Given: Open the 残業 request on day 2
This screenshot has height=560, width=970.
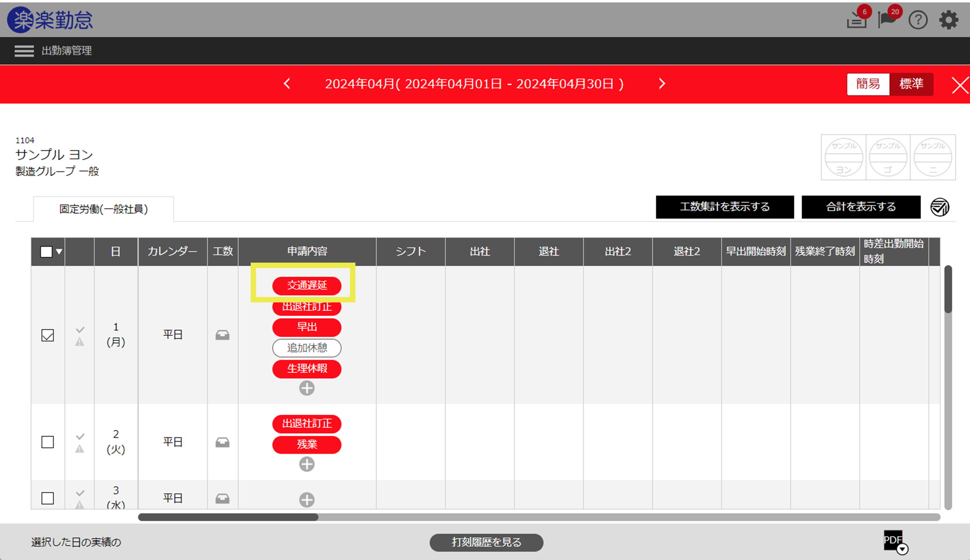Looking at the screenshot, I should tap(307, 445).
